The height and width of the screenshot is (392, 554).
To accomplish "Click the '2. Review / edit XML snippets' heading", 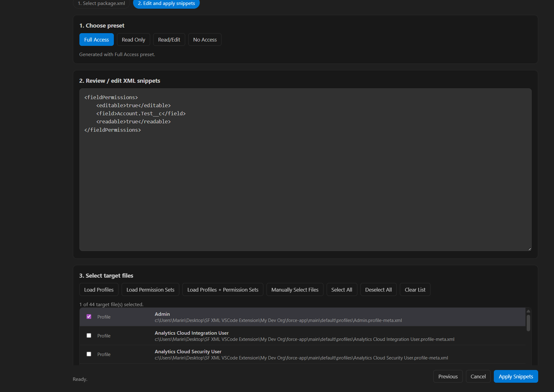I will 120,81.
